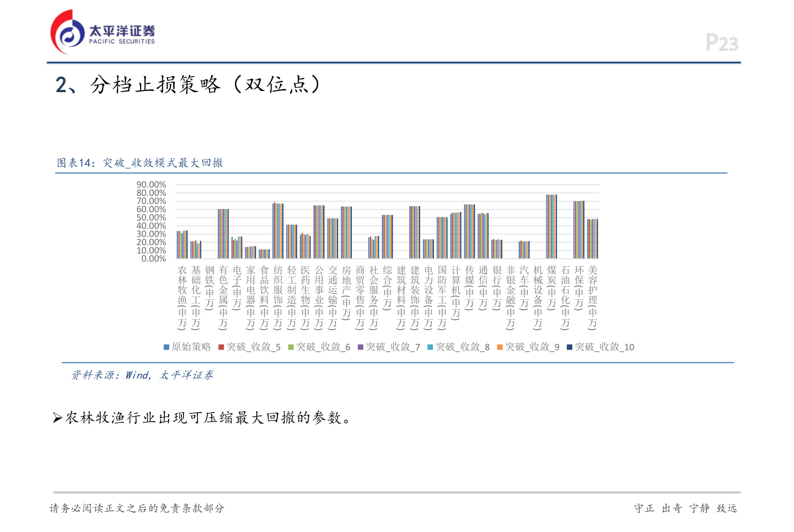The height and width of the screenshot is (532, 794).
Task: Click the source note 资料来源 Wind
Action: pos(142,375)
